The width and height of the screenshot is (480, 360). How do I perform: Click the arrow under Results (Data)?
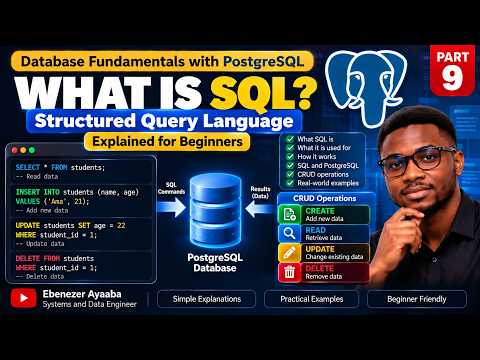point(259,209)
